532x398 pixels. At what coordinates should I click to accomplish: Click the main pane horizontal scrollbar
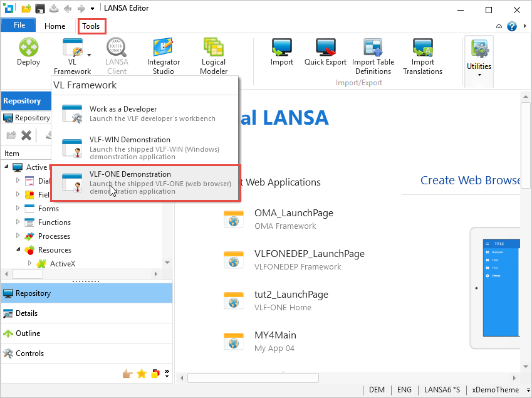[x=253, y=378]
